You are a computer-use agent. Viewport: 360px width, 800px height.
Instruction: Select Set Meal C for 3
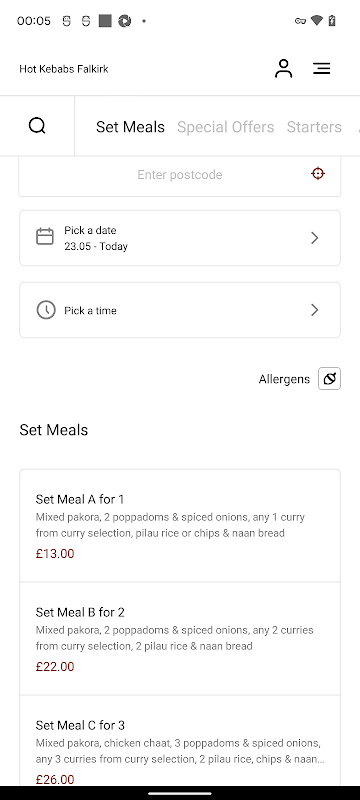click(x=179, y=740)
